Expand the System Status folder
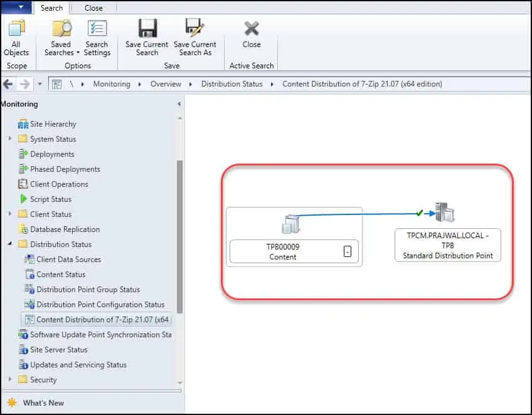The width and height of the screenshot is (532, 415). click(x=10, y=139)
